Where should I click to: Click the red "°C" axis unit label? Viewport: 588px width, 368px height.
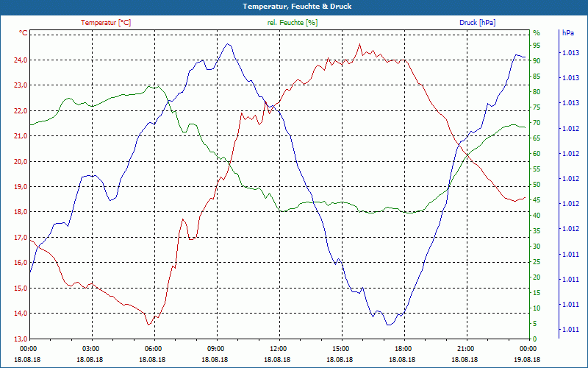[x=24, y=33]
